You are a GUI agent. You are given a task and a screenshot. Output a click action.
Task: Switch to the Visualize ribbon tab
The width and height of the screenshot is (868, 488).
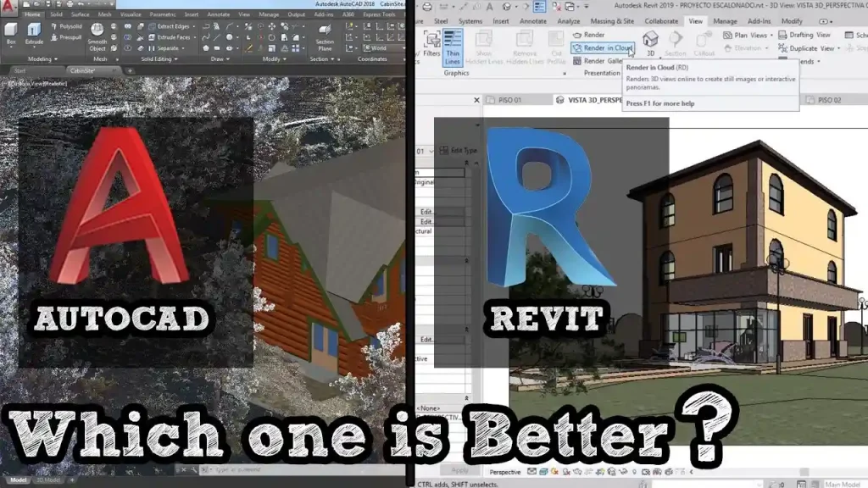tap(131, 14)
